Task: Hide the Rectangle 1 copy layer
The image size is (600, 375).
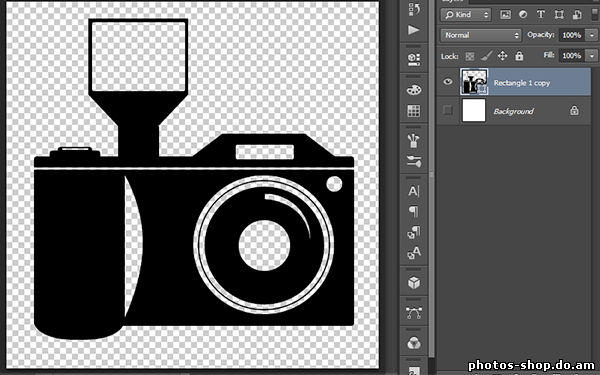Action: pyautogui.click(x=448, y=82)
